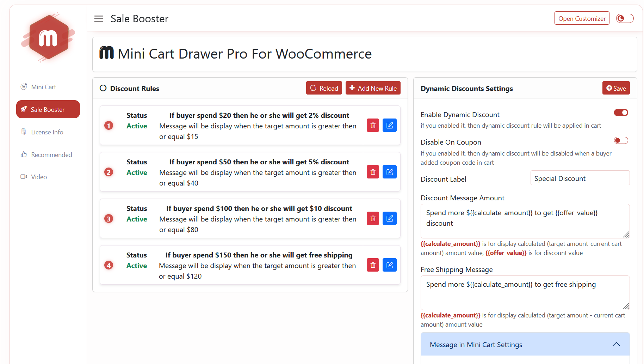Click the Free Shipping Message resize handle
644x364 pixels.
pos(626,306)
